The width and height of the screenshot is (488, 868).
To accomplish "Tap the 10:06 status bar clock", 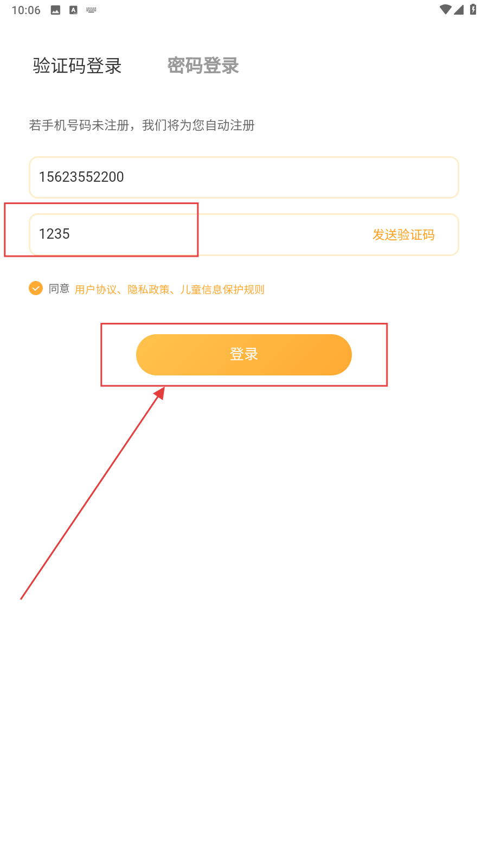I will click(26, 10).
